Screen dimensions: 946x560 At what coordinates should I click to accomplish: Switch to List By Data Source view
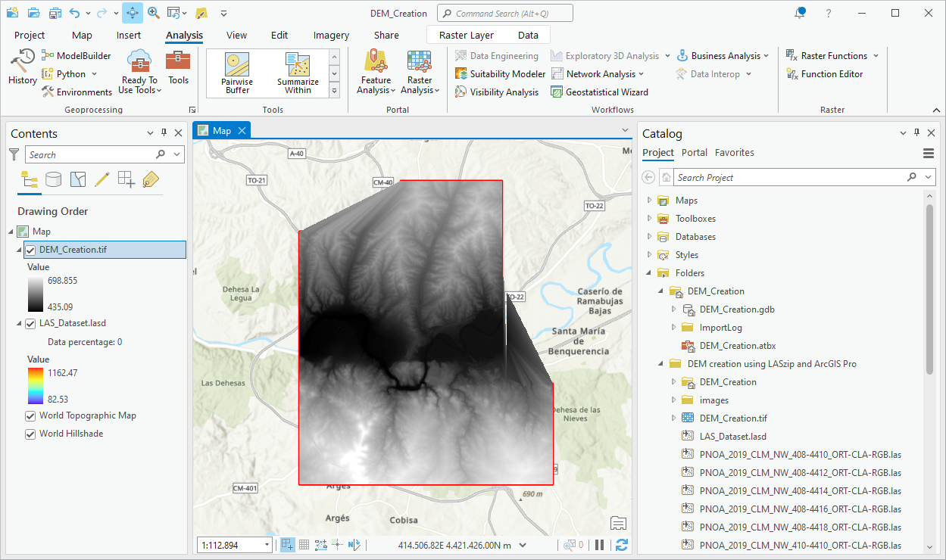click(53, 179)
